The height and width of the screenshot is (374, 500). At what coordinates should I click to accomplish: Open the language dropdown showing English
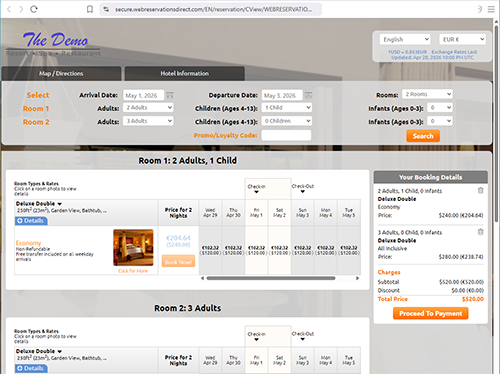pos(405,39)
